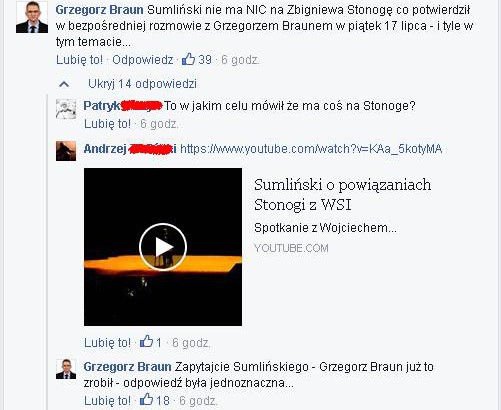
Task: Open the "Sumliński o powiązaniach Stonogi z WSI" title
Action: tap(342, 195)
